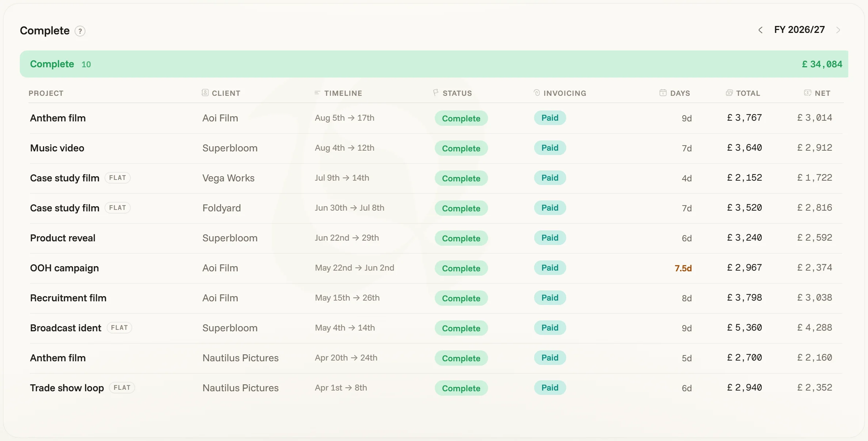
Task: Open Anthem film project for Aoi Film
Action: click(x=58, y=118)
